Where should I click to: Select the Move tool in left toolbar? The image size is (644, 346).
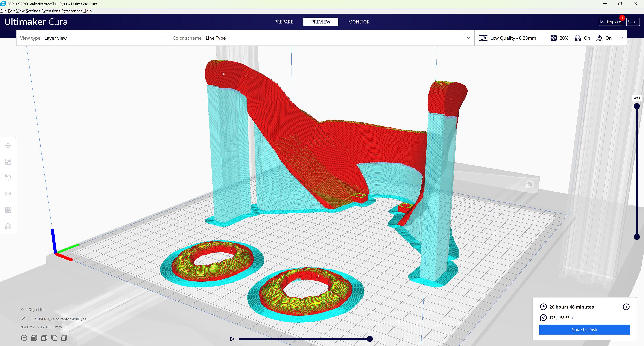(x=8, y=145)
